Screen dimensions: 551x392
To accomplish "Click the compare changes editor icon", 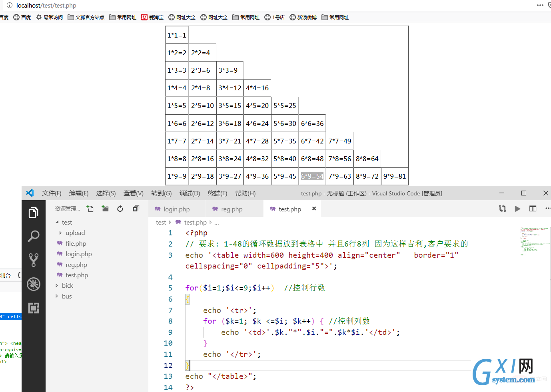I will tap(503, 209).
